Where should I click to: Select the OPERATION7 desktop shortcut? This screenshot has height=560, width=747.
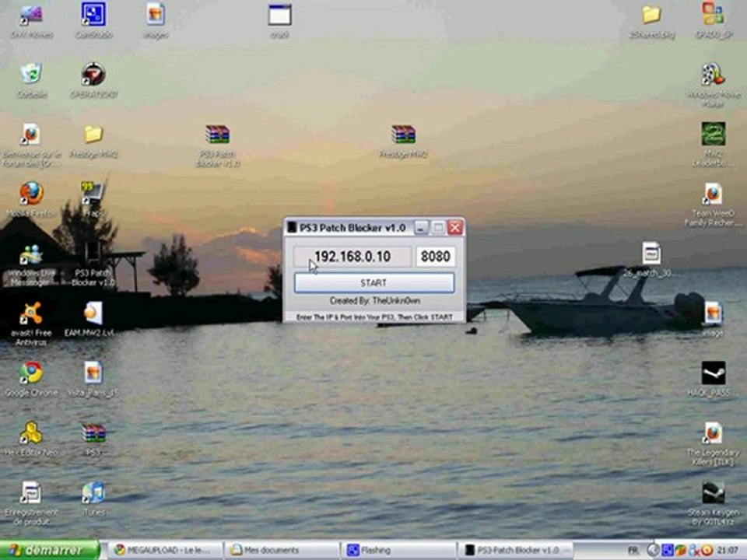pyautogui.click(x=93, y=79)
